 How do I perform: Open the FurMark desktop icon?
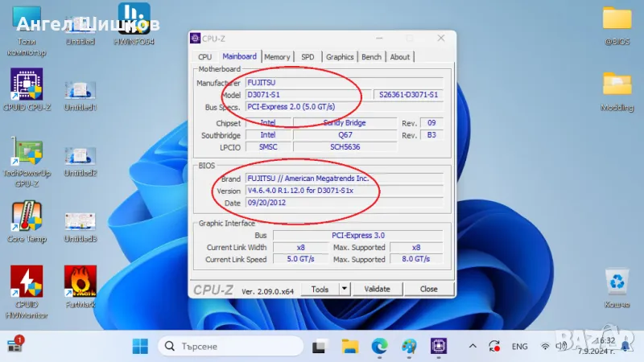click(x=80, y=282)
